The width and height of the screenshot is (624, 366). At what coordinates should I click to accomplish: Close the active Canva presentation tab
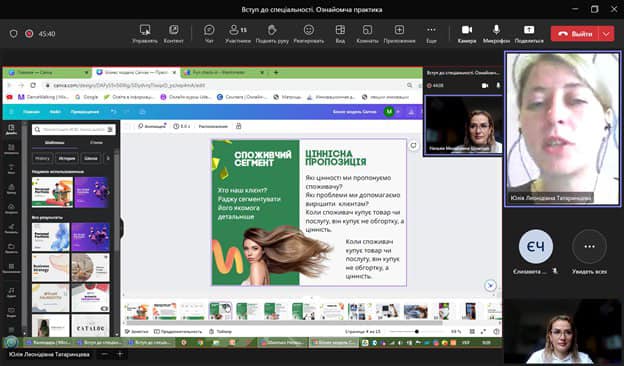click(x=174, y=73)
